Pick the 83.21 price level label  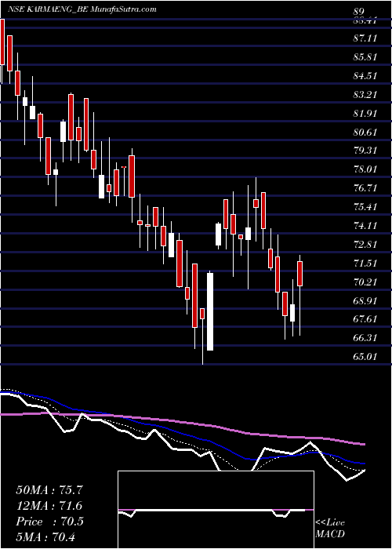365,95
